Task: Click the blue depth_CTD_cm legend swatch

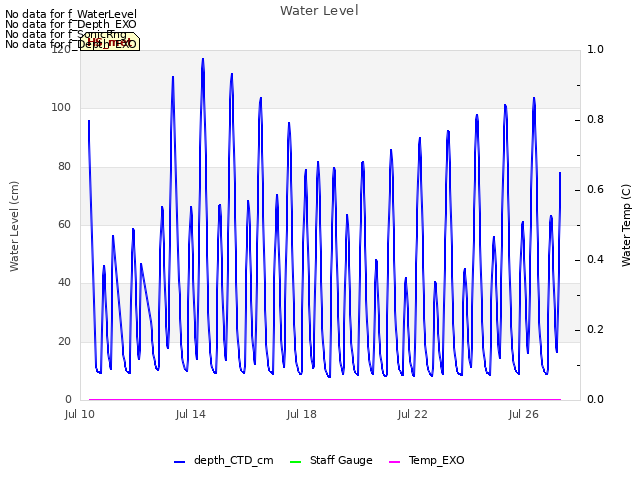Action: click(180, 462)
